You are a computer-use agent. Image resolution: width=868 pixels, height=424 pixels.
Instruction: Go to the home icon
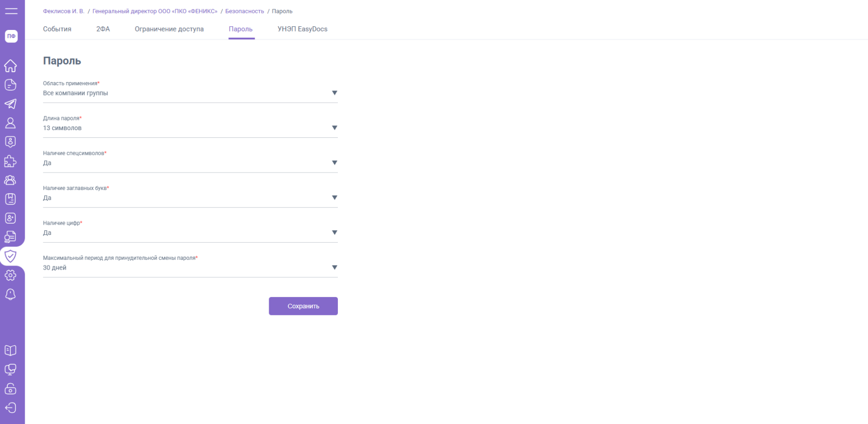click(x=10, y=66)
